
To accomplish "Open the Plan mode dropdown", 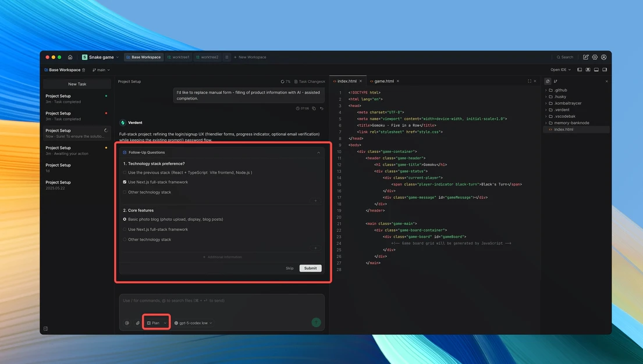I will click(x=157, y=323).
